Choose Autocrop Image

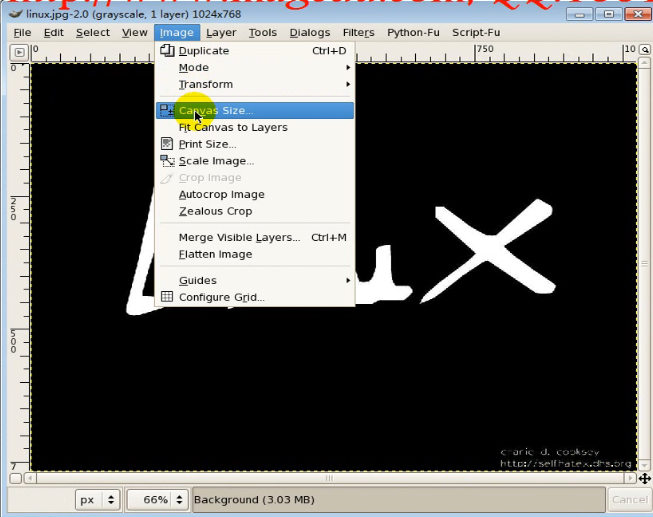pyautogui.click(x=255, y=195)
